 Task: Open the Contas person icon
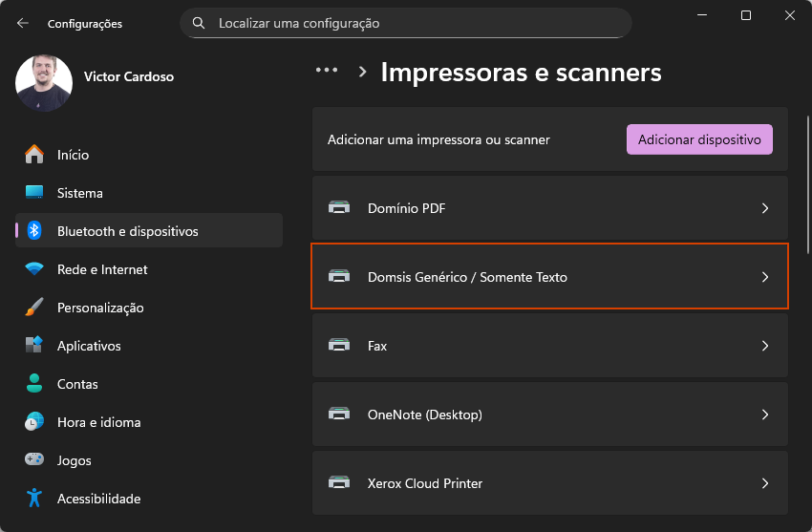pos(34,384)
